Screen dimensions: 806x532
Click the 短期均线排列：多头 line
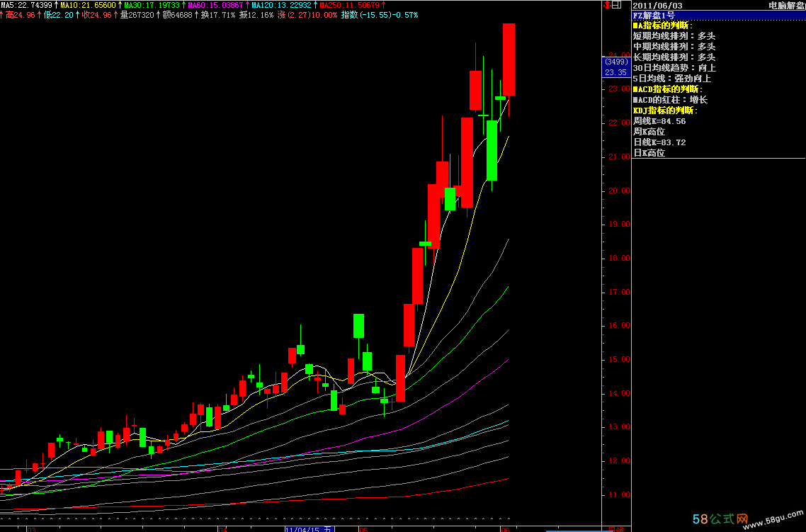[674, 36]
